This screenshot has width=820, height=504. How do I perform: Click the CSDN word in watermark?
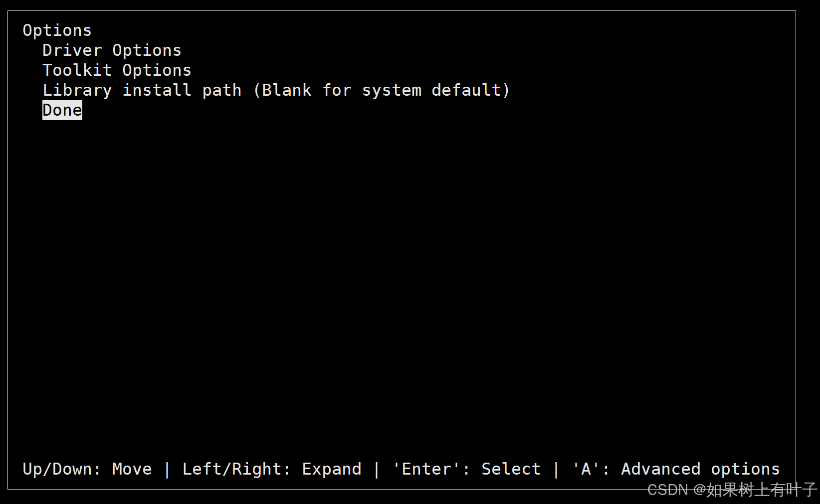[668, 490]
